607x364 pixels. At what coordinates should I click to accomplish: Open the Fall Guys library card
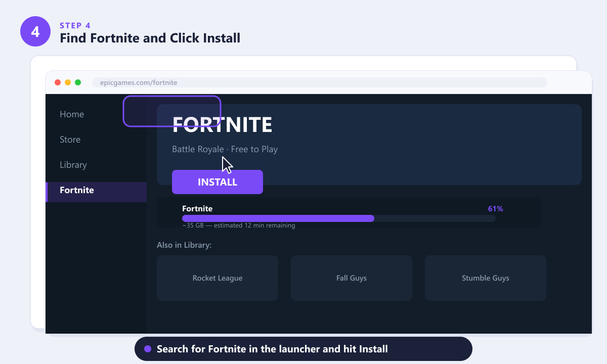pos(352,278)
